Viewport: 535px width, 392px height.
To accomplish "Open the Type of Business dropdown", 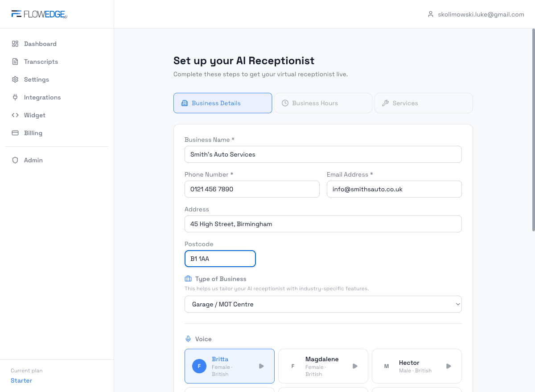I will pos(323,304).
